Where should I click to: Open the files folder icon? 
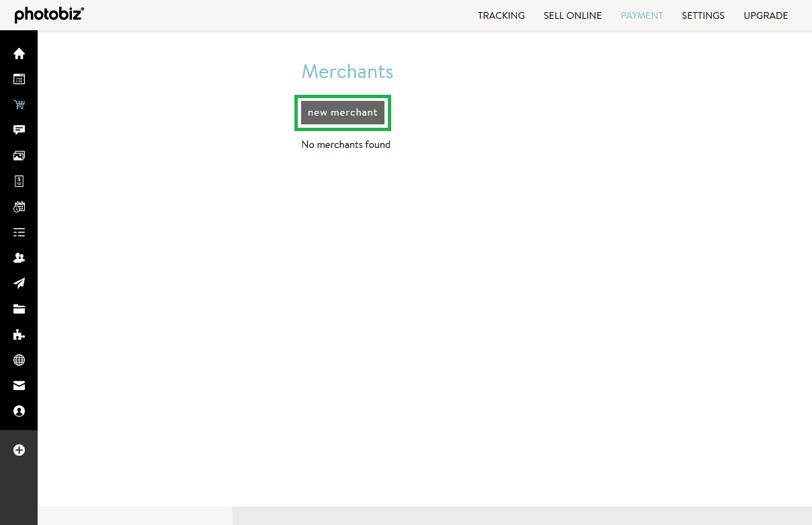19,309
